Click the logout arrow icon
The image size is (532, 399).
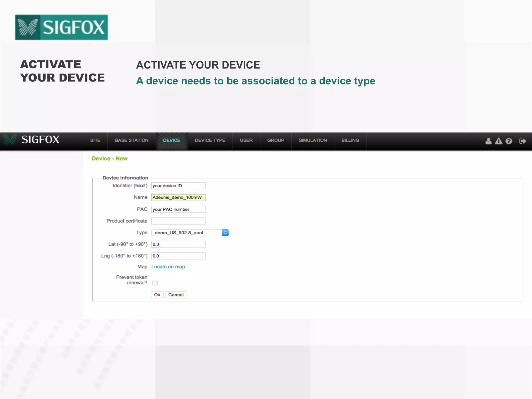[522, 141]
